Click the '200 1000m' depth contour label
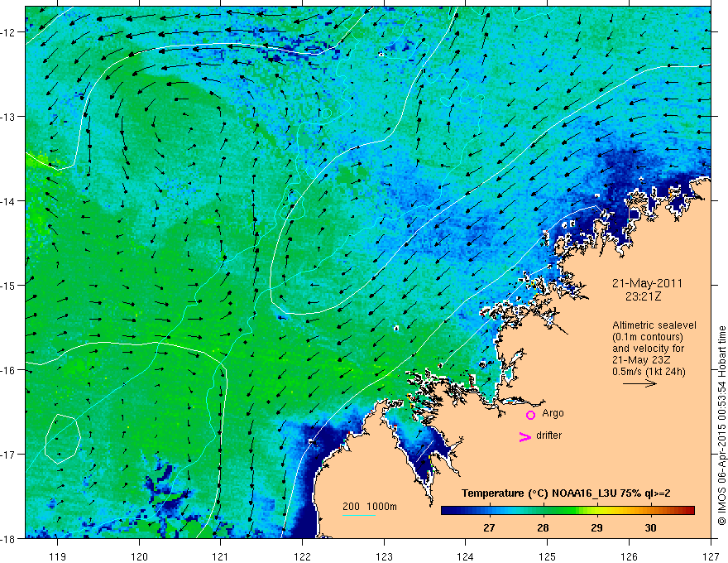 click(x=370, y=507)
